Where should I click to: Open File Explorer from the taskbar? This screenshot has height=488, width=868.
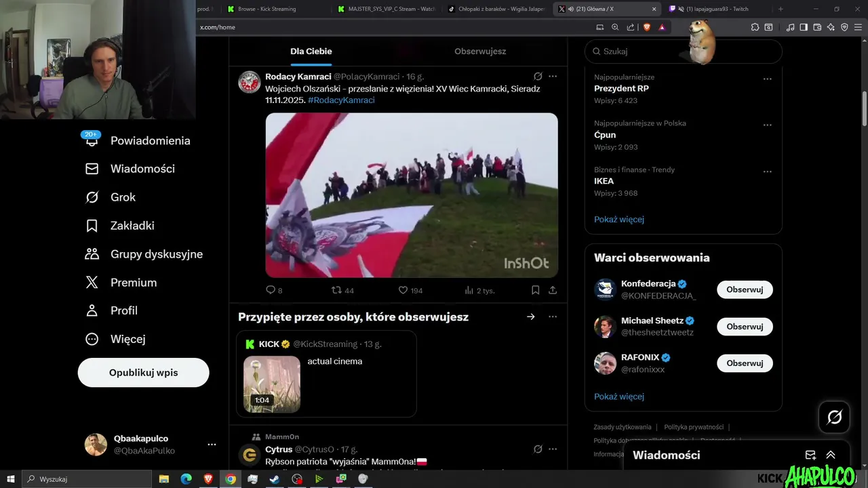pos(164,479)
